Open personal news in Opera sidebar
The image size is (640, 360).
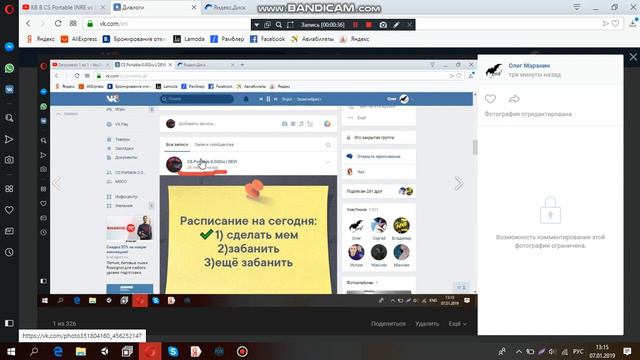click(9, 231)
